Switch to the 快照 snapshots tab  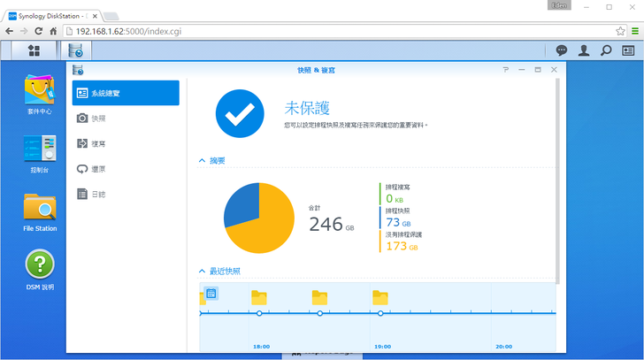click(x=99, y=118)
